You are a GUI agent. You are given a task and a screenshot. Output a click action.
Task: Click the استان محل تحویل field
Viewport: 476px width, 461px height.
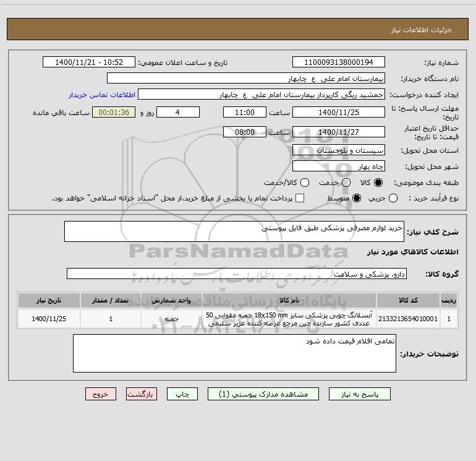(x=339, y=150)
